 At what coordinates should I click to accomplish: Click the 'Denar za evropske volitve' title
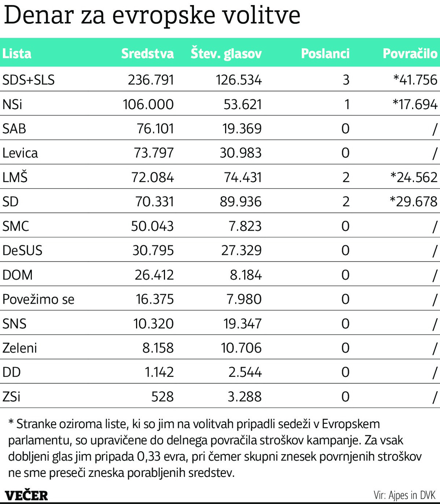[152, 15]
